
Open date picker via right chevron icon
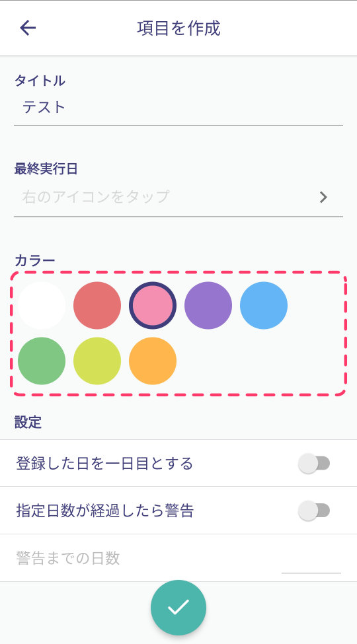324,197
